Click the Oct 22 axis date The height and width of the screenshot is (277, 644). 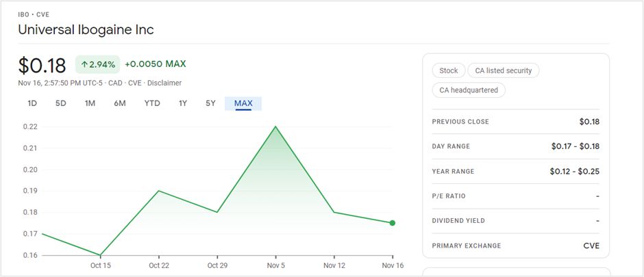[159, 265]
